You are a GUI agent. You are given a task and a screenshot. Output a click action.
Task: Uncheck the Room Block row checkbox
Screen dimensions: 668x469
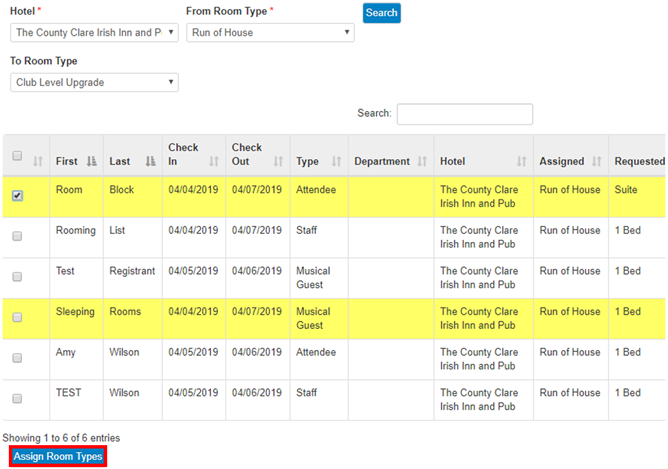coord(17,196)
